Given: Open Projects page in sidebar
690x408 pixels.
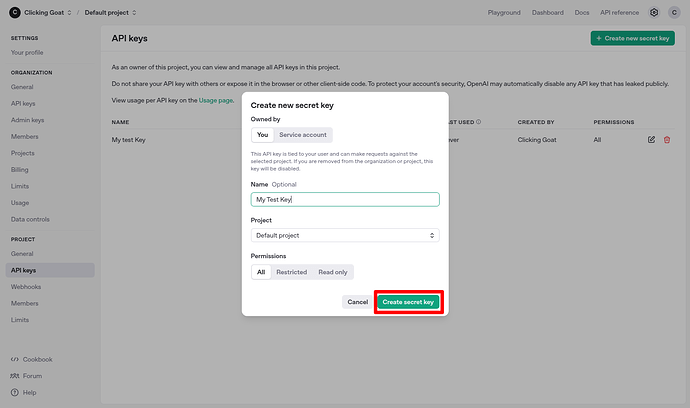Looking at the screenshot, I should 22,153.
